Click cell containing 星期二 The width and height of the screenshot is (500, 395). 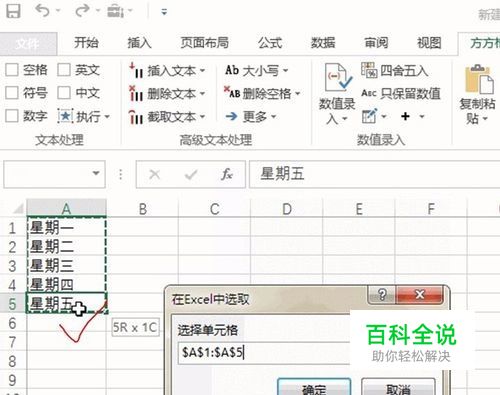click(x=66, y=247)
